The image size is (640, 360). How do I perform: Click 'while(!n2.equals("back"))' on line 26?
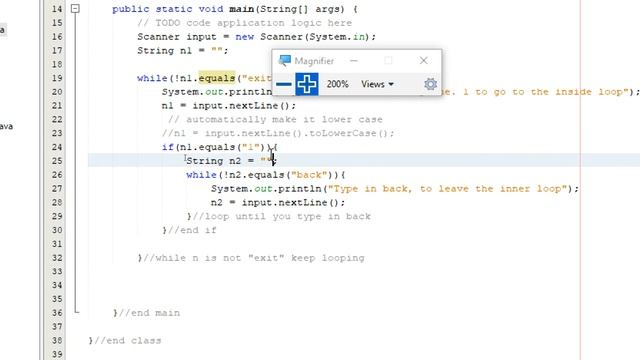click(262, 175)
